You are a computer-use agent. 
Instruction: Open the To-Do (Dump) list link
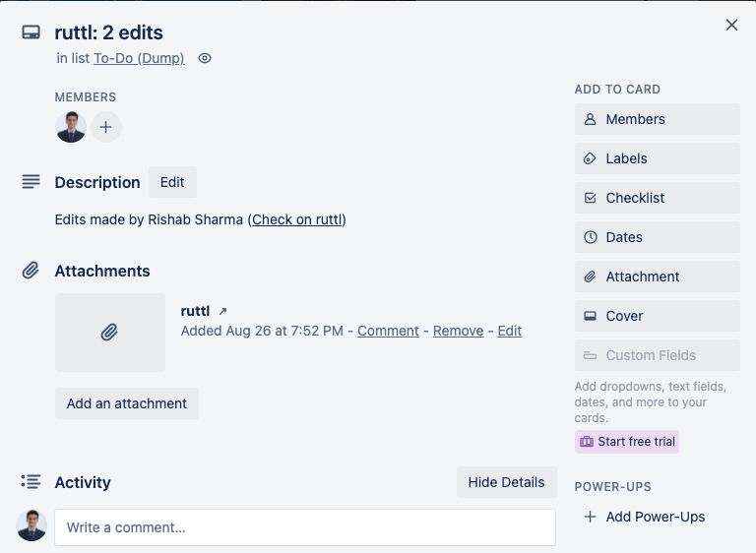tap(139, 58)
